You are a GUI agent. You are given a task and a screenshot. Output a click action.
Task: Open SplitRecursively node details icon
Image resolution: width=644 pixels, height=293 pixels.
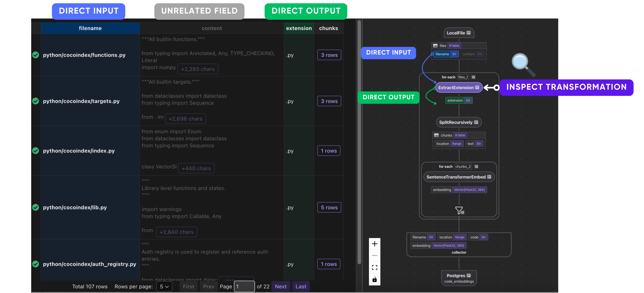coord(476,122)
